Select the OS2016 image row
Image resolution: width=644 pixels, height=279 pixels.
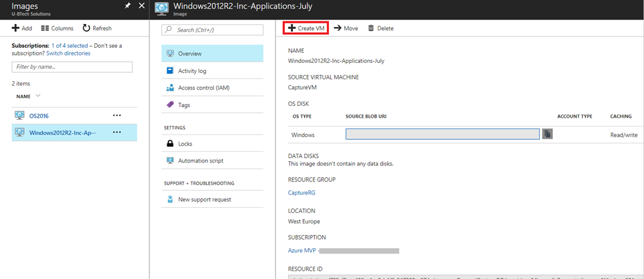[74, 115]
